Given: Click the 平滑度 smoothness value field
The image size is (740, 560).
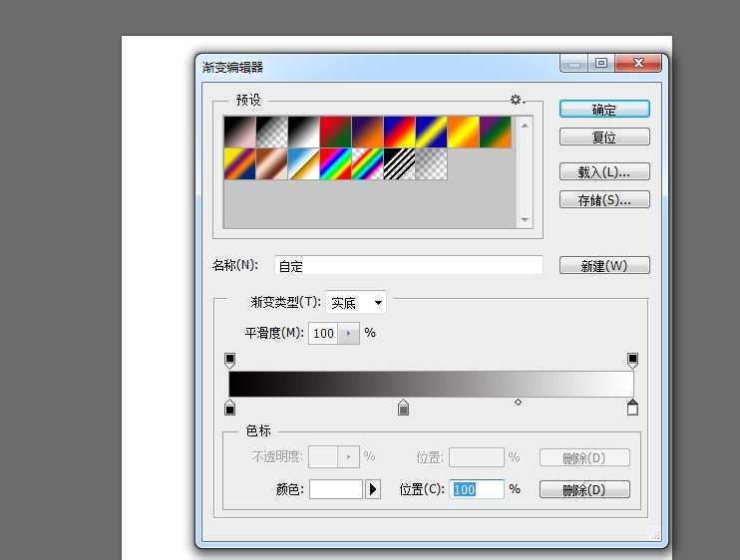Looking at the screenshot, I should point(323,333).
